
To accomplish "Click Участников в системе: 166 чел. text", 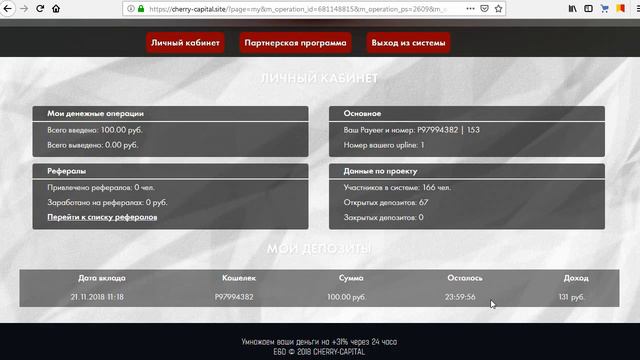I will (x=397, y=188).
